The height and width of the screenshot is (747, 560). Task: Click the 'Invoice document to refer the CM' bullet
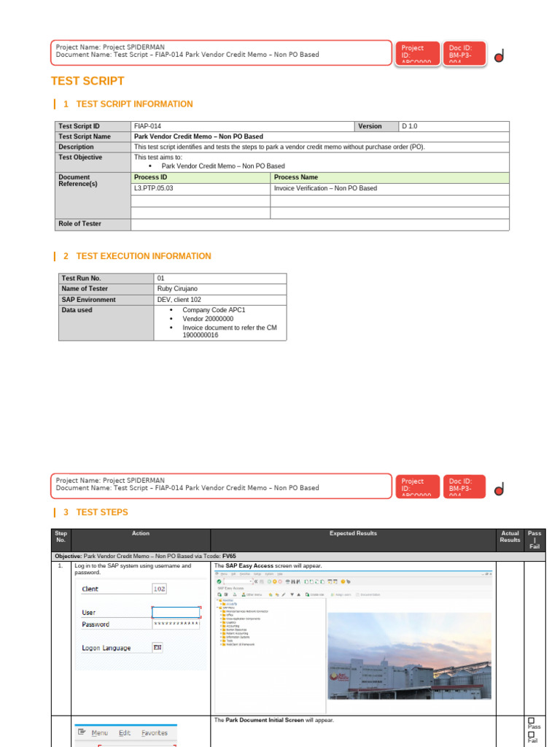pos(230,331)
